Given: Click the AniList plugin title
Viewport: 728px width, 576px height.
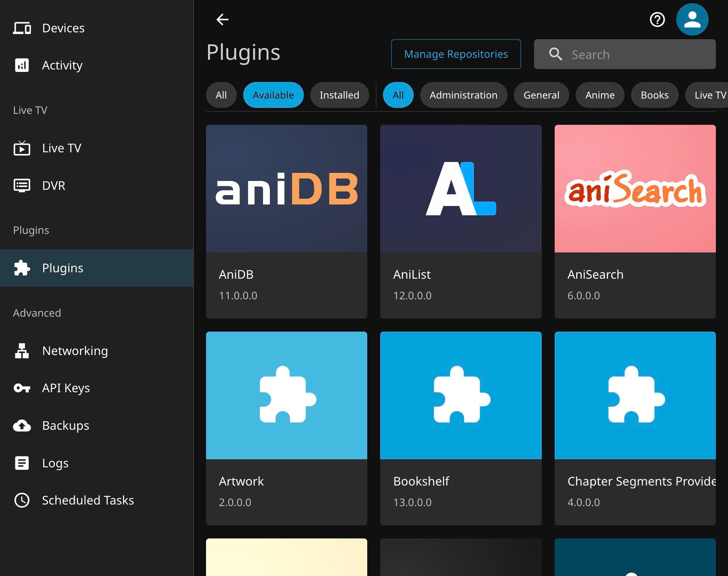Looking at the screenshot, I should pyautogui.click(x=412, y=275).
